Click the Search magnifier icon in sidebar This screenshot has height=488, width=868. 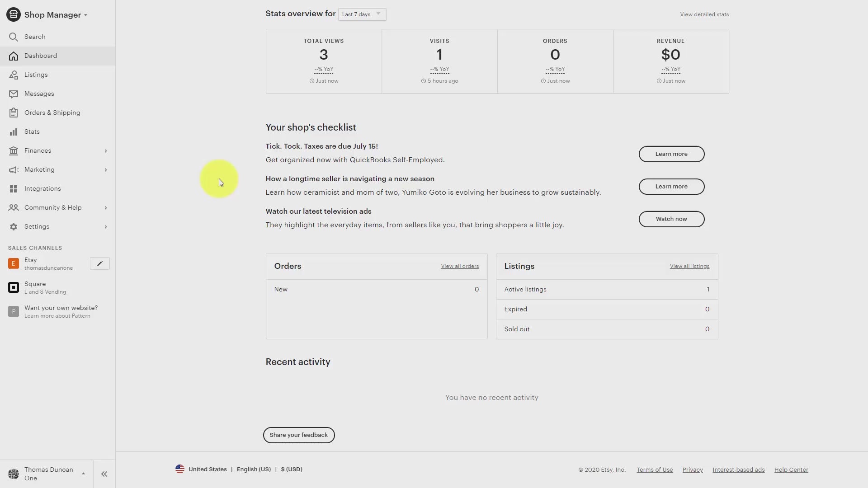pos(14,37)
